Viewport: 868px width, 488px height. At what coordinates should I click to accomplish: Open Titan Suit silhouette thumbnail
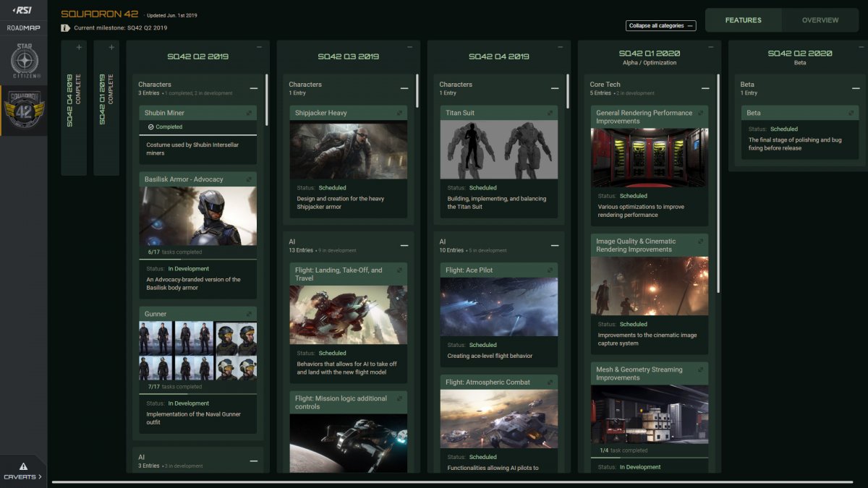pyautogui.click(x=499, y=150)
